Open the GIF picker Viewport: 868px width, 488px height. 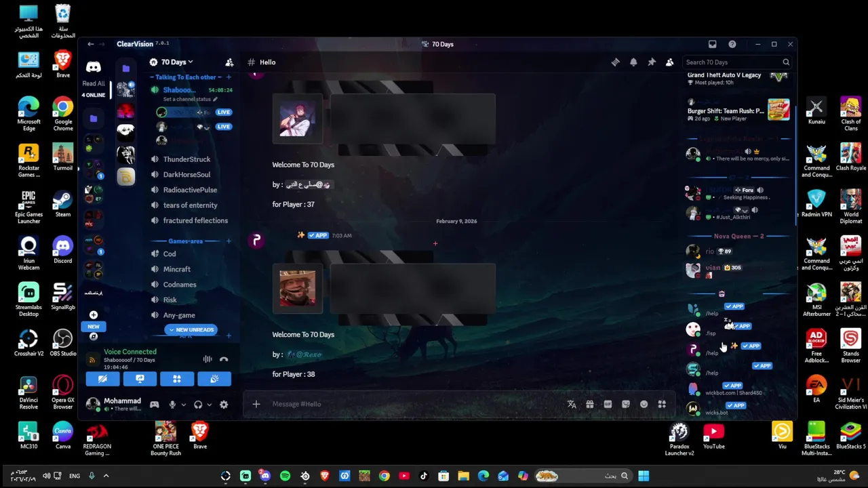pos(608,404)
